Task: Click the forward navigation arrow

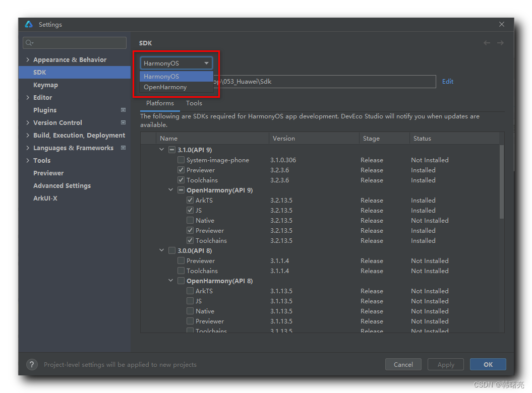Action: click(x=500, y=43)
